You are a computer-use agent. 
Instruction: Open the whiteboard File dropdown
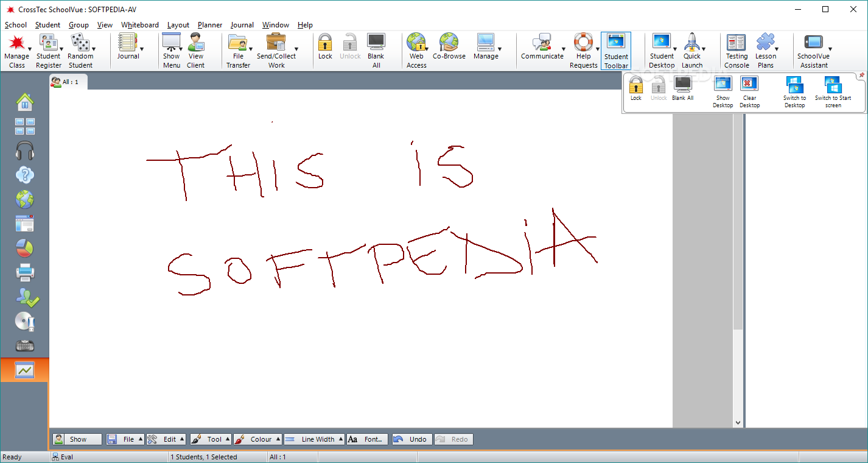pyautogui.click(x=125, y=439)
